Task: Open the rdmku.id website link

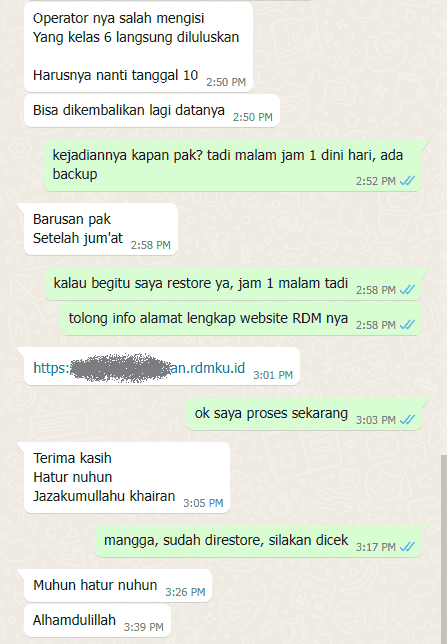Action: pyautogui.click(x=139, y=368)
